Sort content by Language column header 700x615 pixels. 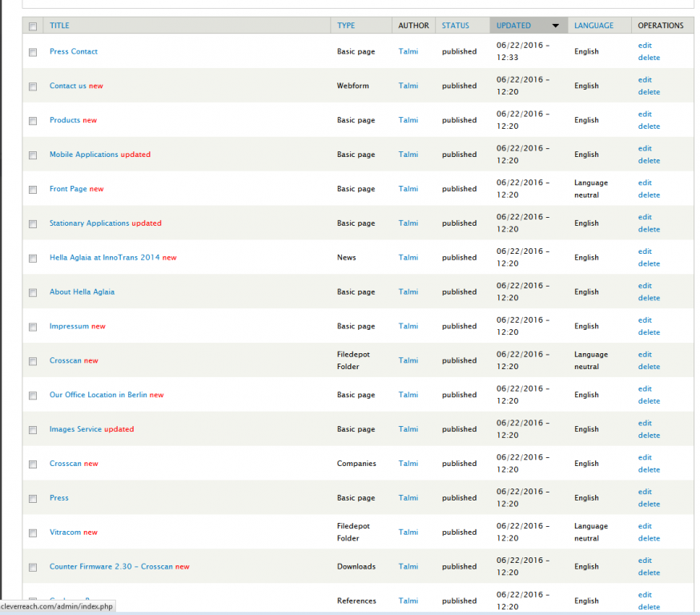[593, 26]
